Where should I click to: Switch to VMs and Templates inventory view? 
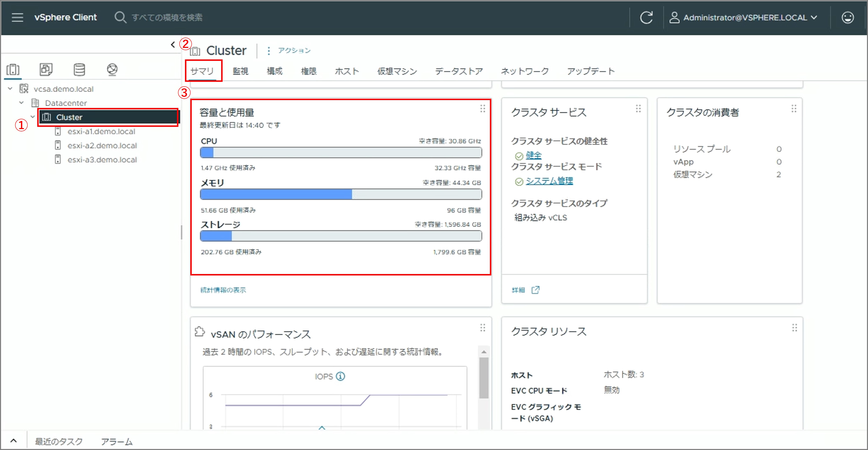(x=46, y=70)
